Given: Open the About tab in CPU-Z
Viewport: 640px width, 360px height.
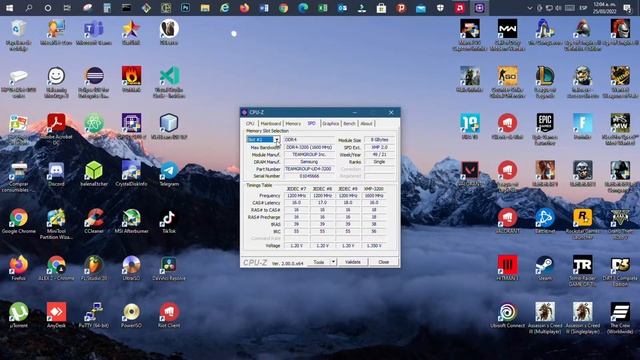Looking at the screenshot, I should pos(367,123).
